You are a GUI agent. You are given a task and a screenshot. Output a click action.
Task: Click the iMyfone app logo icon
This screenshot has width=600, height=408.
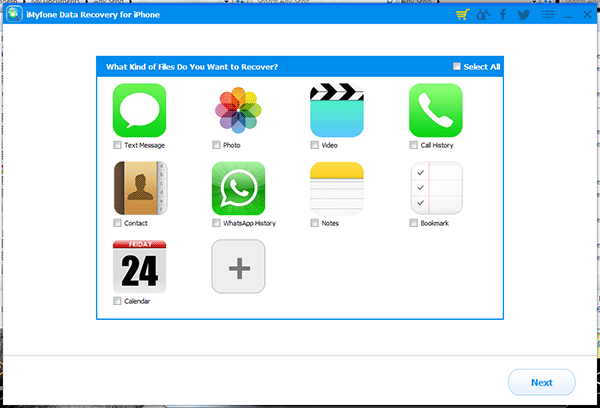click(14, 14)
